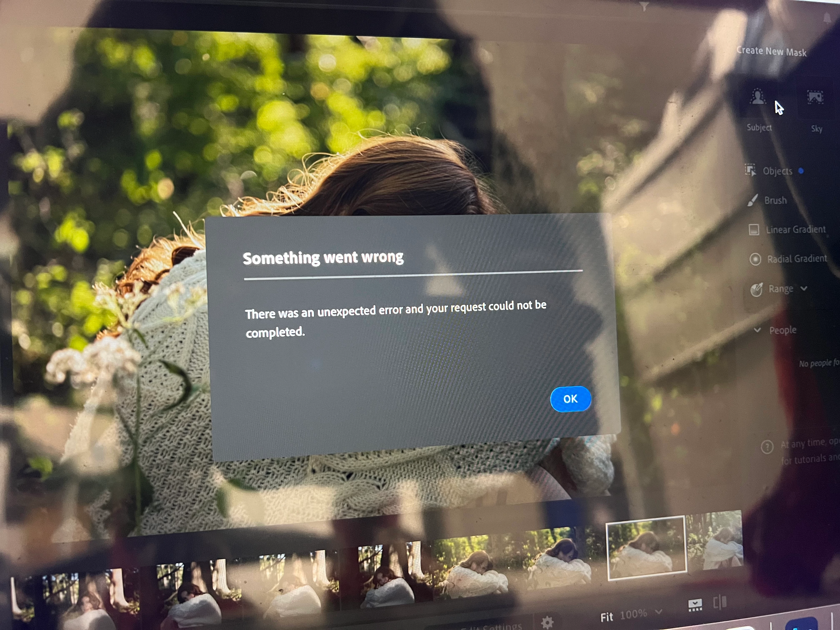The height and width of the screenshot is (630, 840).
Task: Click the Range mask eyedropper icon
Action: point(756,289)
